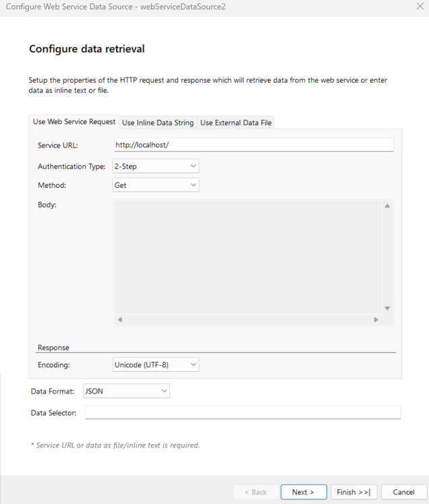Viewport: 429px width, 504px height.
Task: Click inside the Body text area
Action: click(x=248, y=256)
